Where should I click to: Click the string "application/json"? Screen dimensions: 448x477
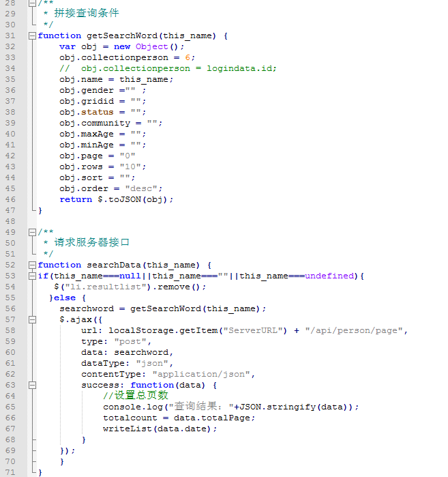pos(201,375)
